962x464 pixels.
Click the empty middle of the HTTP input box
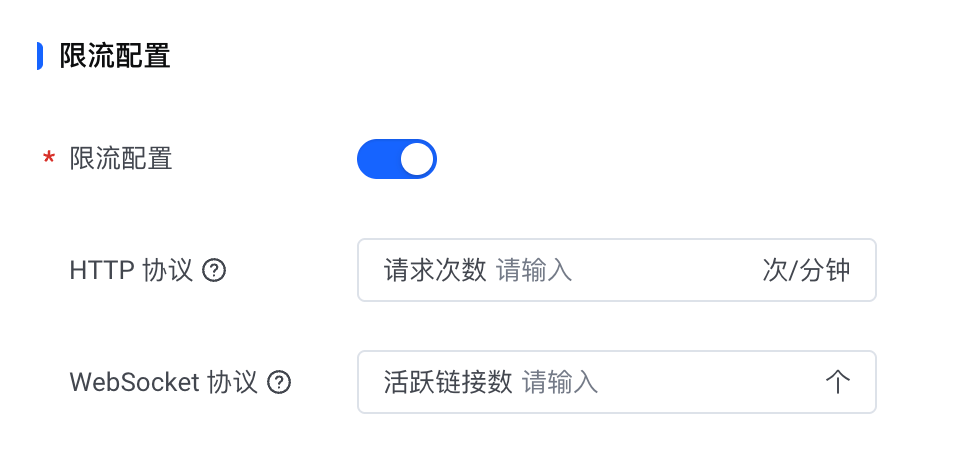(666, 270)
